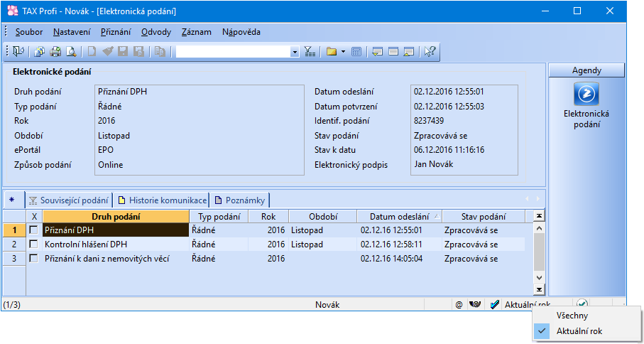The height and width of the screenshot is (344, 644).
Task: Click the context help pointer question icon
Action: click(x=430, y=51)
